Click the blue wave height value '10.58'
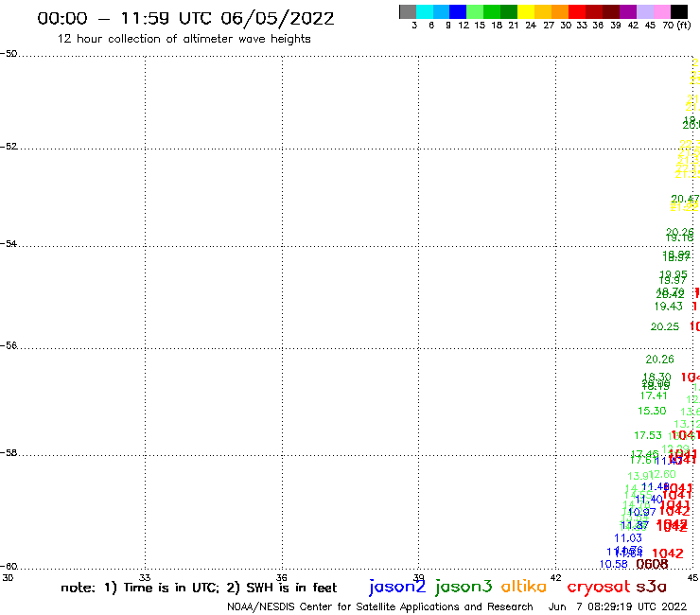700x615 pixels. 613,564
